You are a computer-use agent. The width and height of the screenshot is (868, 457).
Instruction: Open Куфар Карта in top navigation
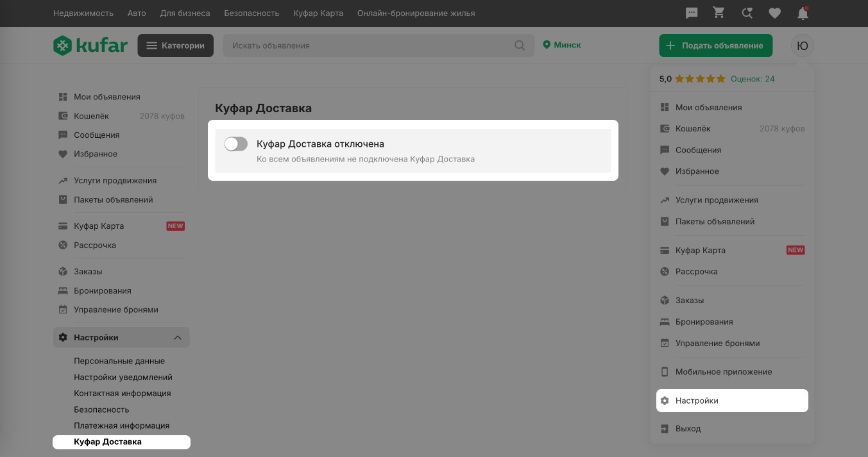tap(318, 13)
